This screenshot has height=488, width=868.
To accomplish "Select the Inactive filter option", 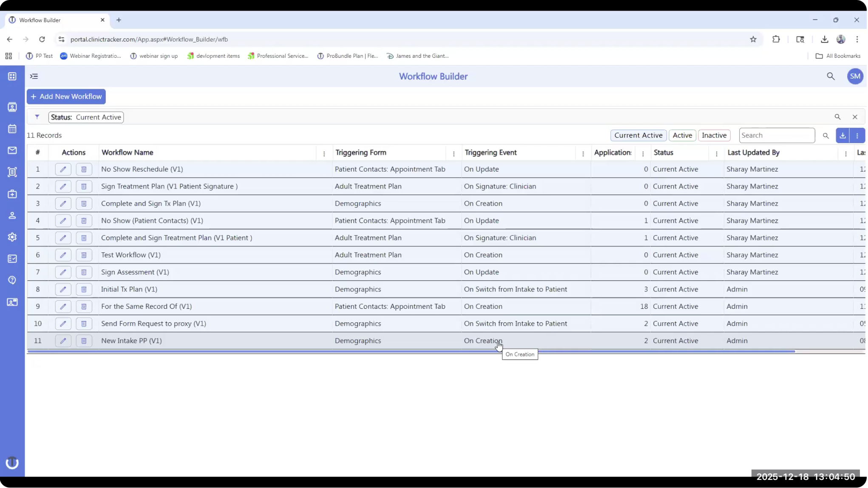I will 714,135.
